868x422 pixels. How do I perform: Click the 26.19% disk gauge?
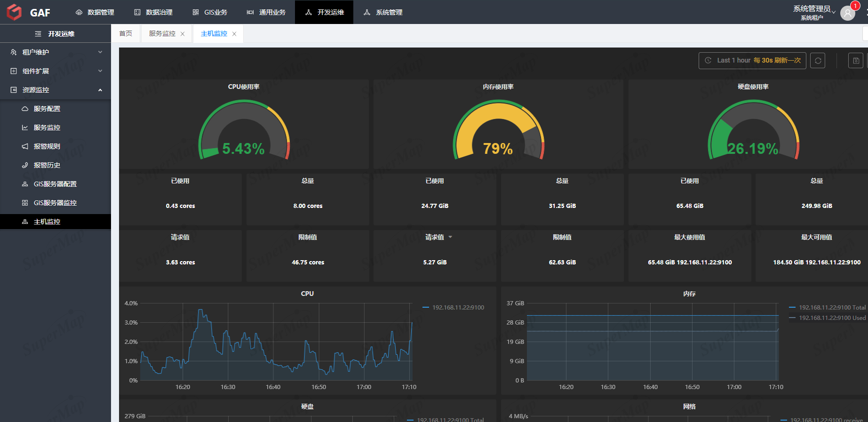(x=753, y=130)
